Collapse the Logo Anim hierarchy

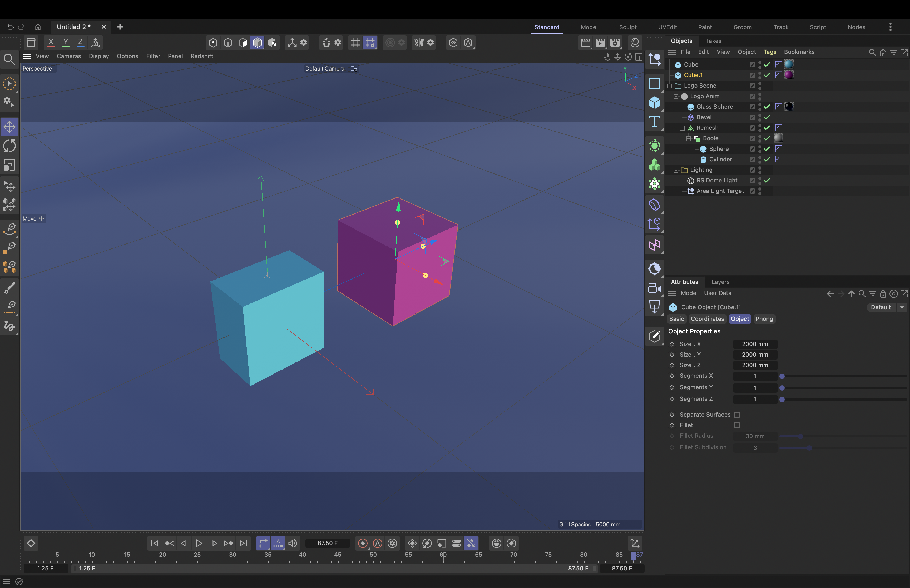(x=676, y=97)
